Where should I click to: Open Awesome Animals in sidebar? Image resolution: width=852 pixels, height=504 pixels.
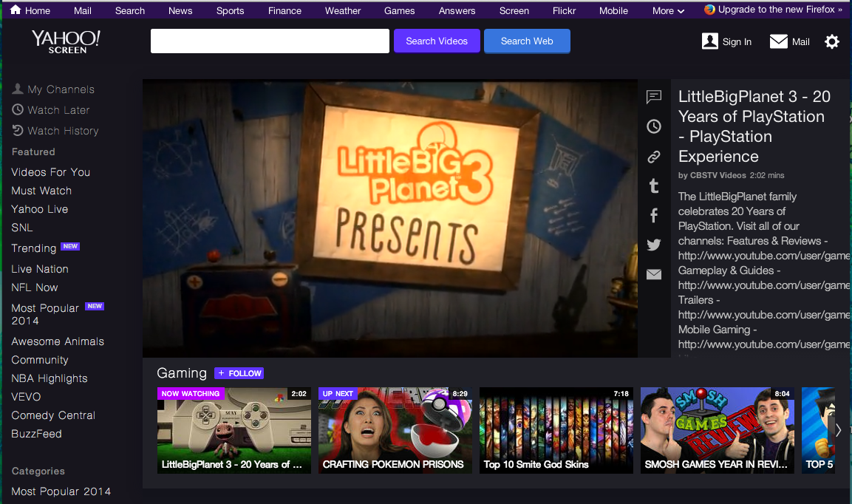click(x=58, y=341)
